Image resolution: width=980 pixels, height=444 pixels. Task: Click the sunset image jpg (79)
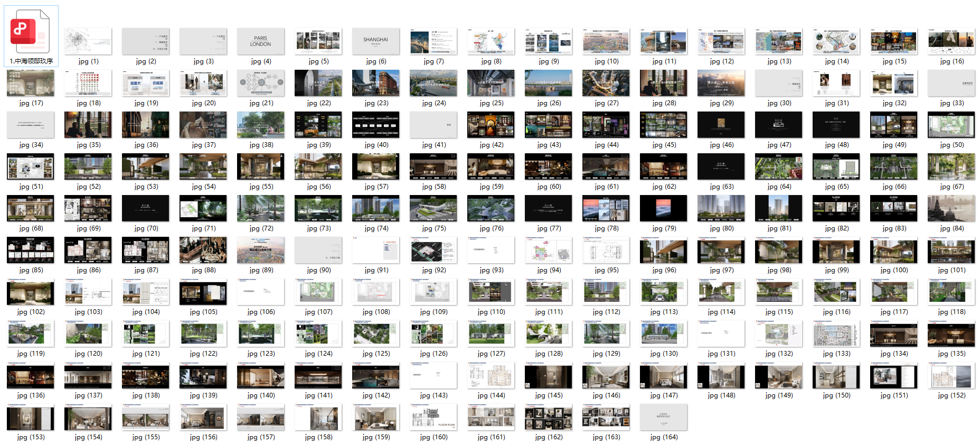tap(663, 209)
